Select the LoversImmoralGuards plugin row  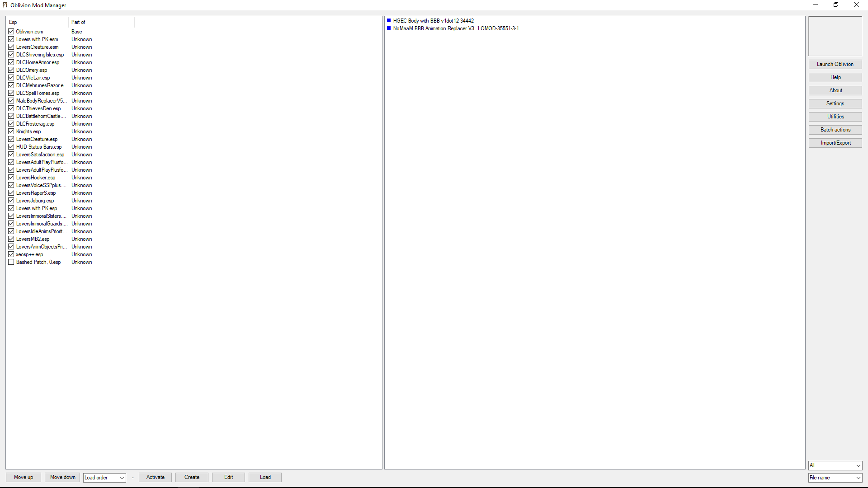(x=41, y=224)
